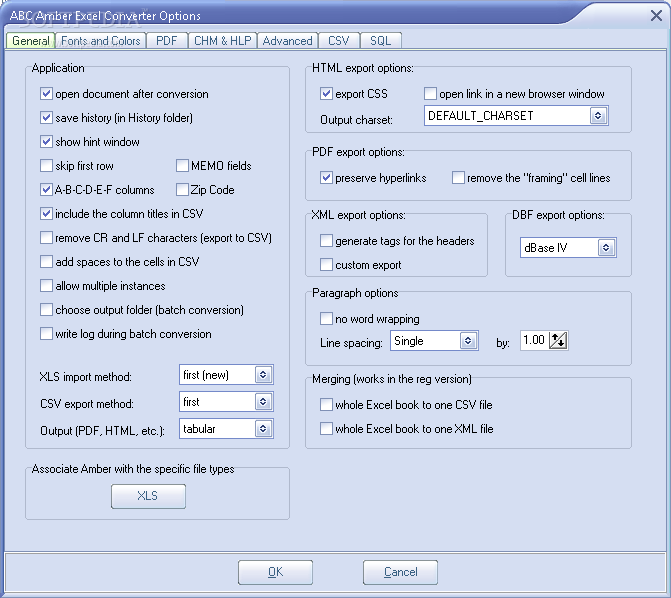Screen dimensions: 671x598
Task: Switch to the General tab
Action: (30, 41)
